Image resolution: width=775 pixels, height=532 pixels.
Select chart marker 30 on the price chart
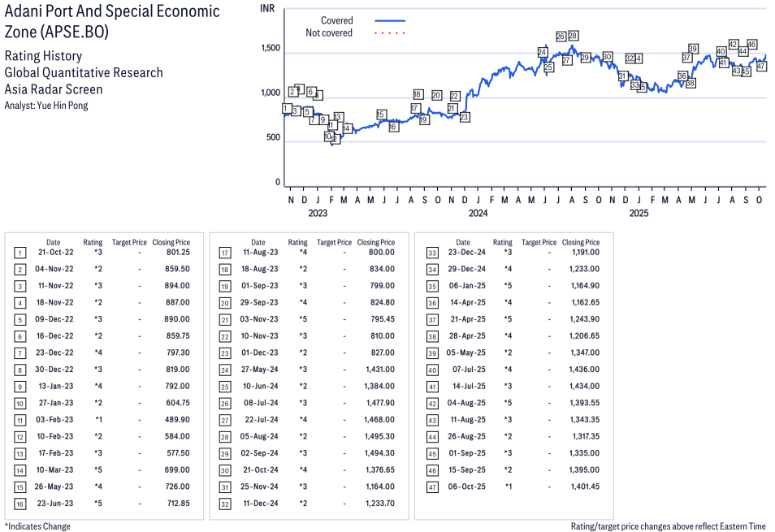607,57
